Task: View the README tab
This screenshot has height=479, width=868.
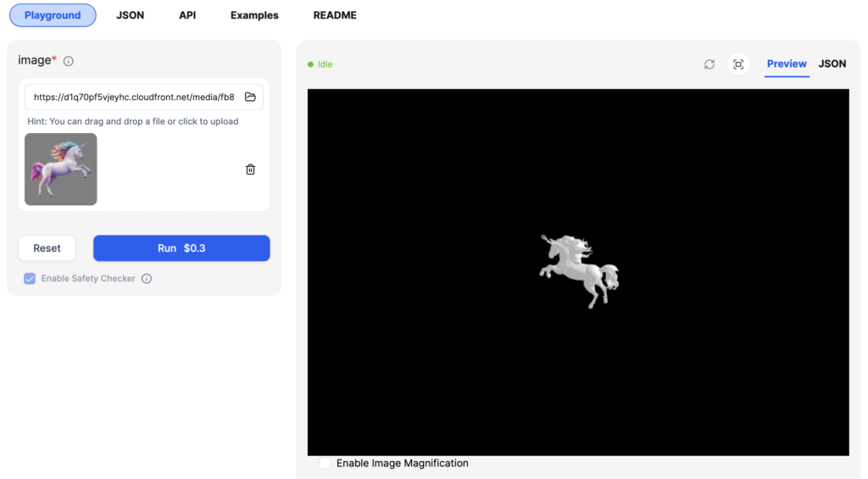Action: [x=335, y=15]
